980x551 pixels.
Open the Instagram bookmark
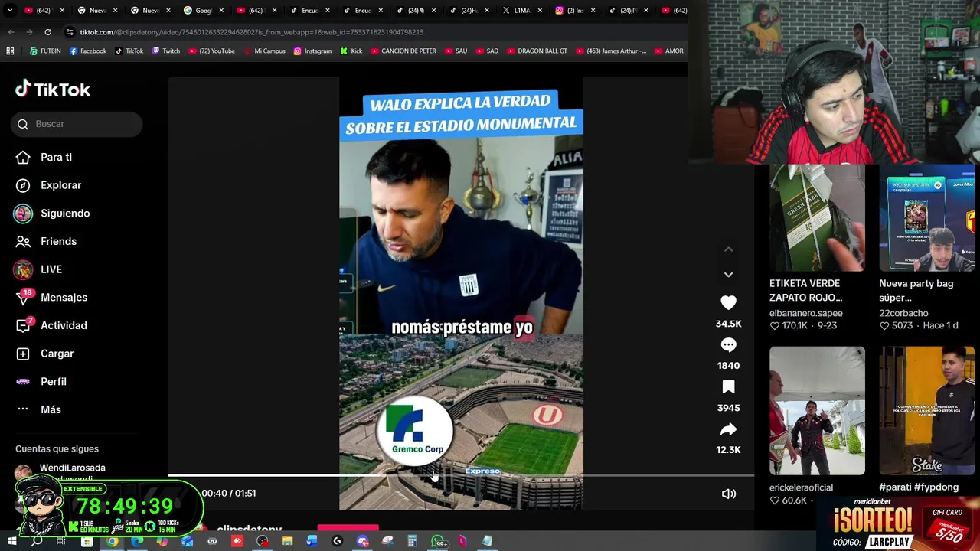(x=312, y=51)
